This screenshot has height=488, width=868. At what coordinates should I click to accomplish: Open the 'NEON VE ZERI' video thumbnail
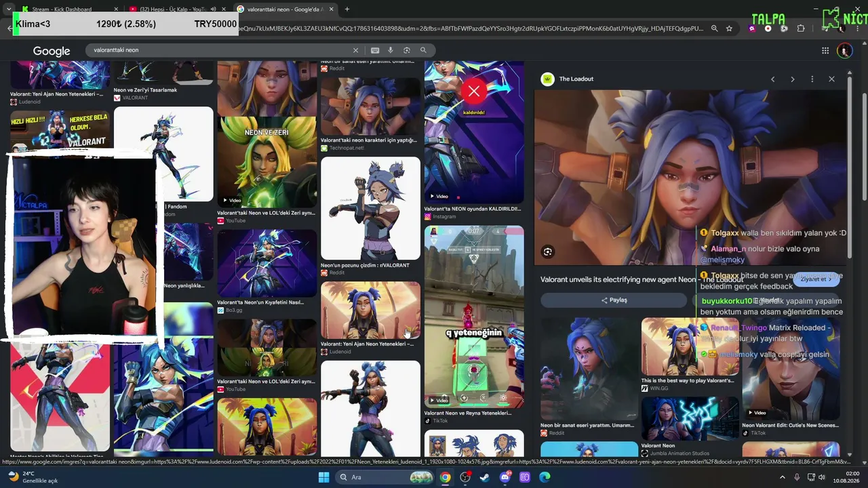(267, 161)
